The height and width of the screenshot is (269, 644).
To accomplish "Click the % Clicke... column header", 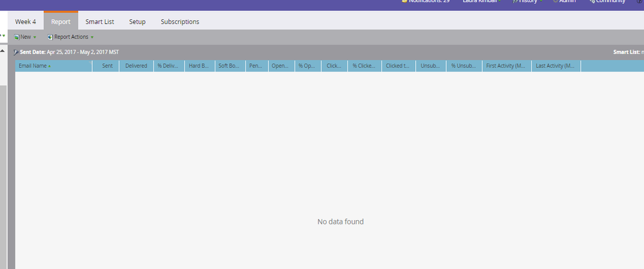I will (x=365, y=66).
